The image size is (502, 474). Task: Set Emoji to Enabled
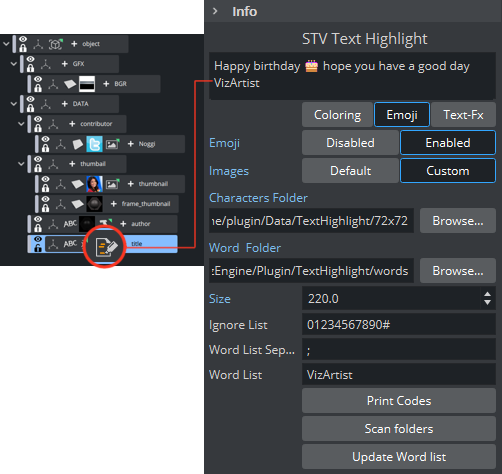(x=448, y=143)
